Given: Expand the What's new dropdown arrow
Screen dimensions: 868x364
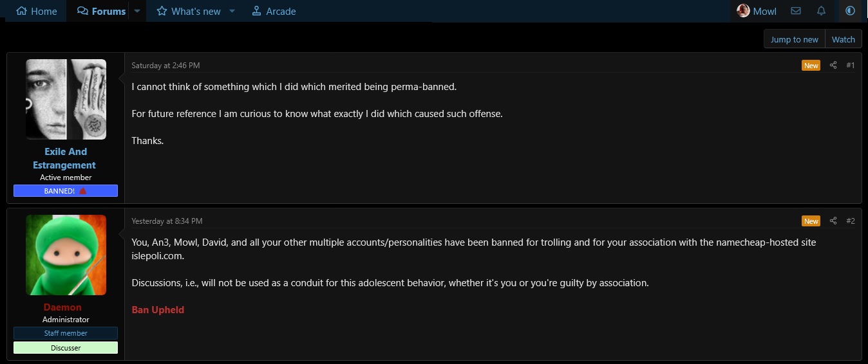Looking at the screenshot, I should tap(232, 11).
